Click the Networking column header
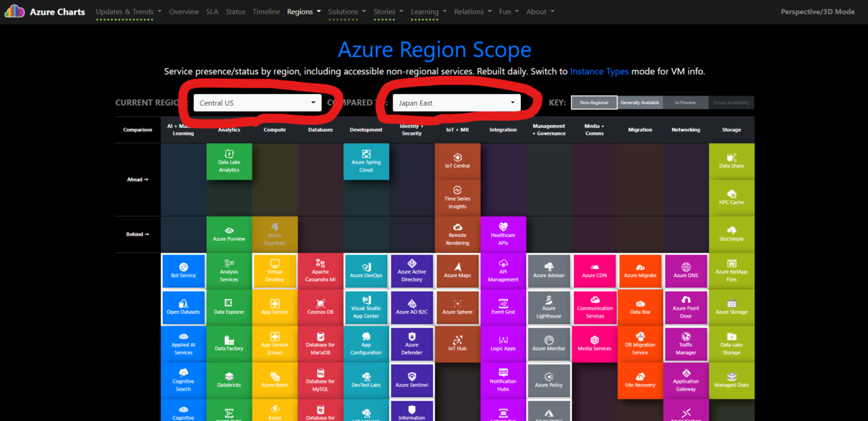The image size is (868, 421). coord(686,130)
